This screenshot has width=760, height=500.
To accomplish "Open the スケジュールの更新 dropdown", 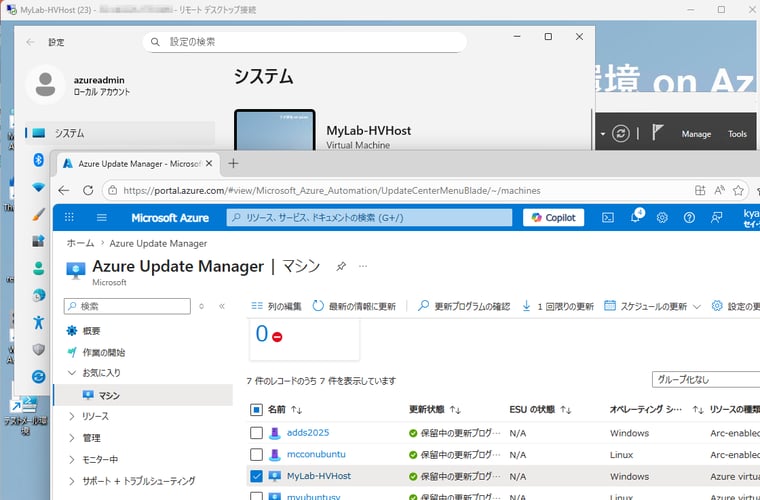I will [652, 306].
